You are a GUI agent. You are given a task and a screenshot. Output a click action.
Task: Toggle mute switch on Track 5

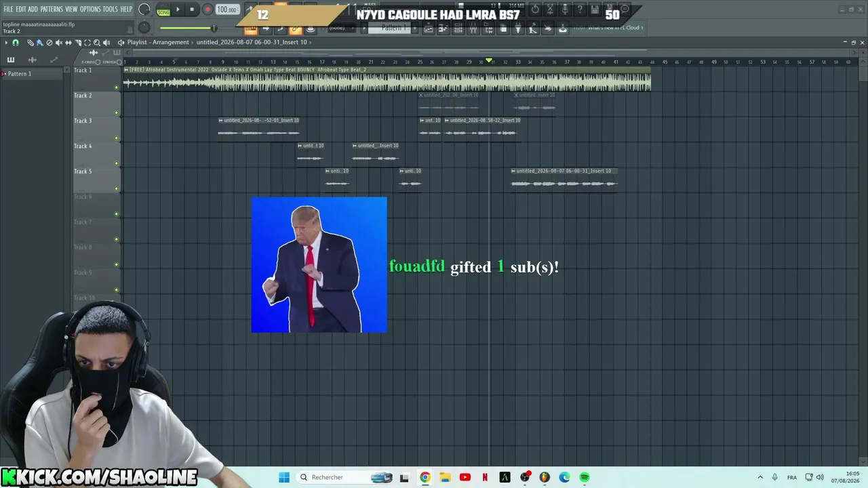(x=117, y=188)
